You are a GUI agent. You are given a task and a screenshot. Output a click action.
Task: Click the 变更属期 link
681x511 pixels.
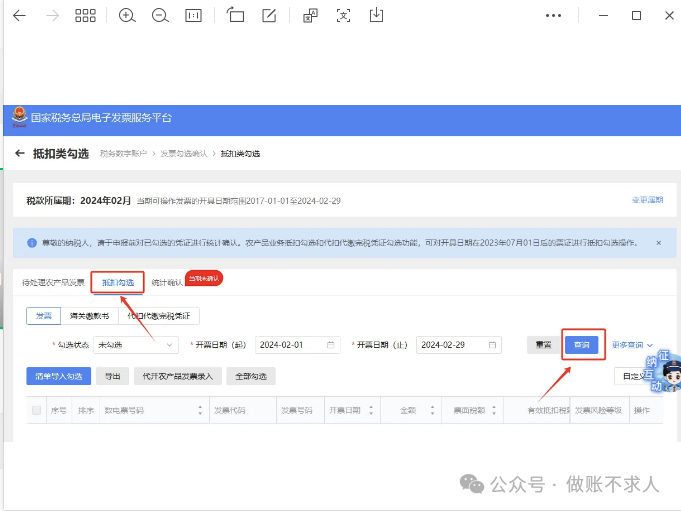[648, 200]
